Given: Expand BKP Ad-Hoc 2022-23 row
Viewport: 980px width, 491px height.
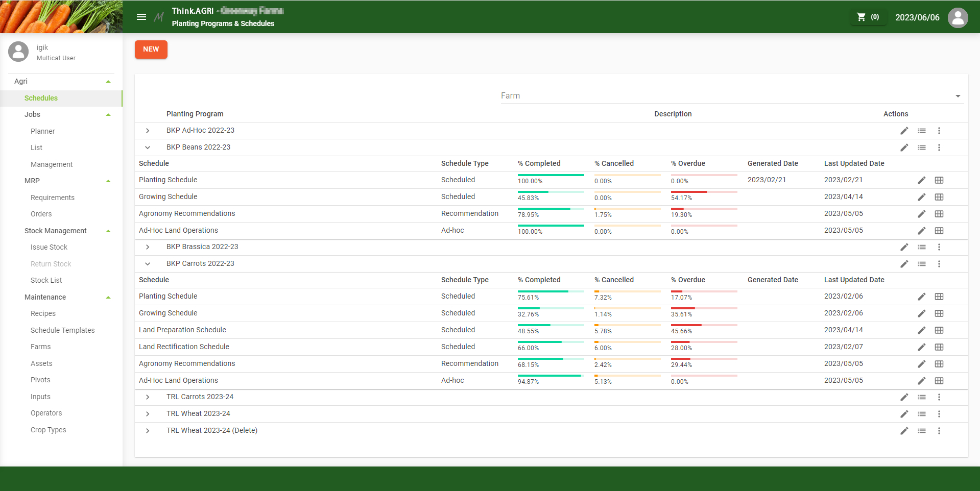Looking at the screenshot, I should 148,131.
